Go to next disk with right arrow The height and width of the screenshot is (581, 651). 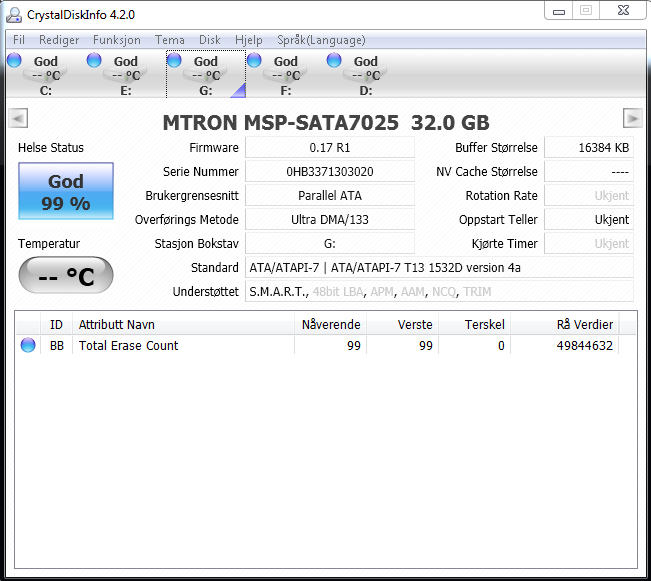point(633,118)
